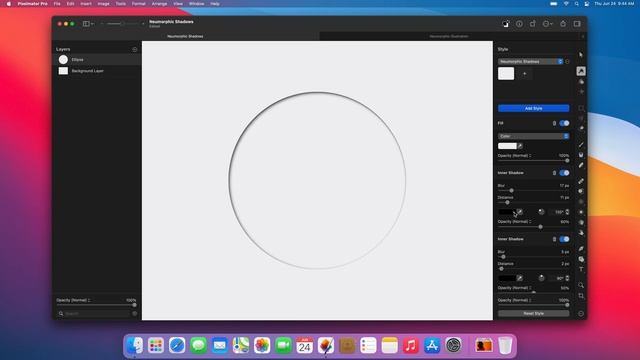Click the first Inner Shadow black color well
The height and width of the screenshot is (360, 640).
(507, 212)
